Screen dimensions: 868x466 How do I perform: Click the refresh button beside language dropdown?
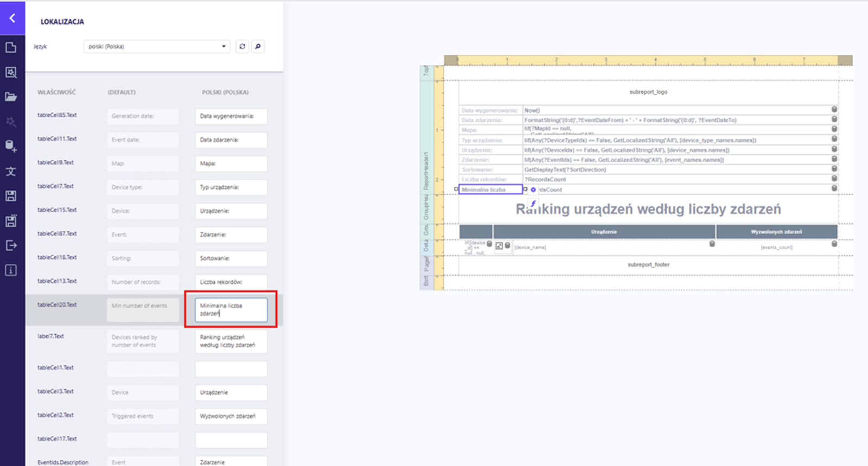point(242,47)
